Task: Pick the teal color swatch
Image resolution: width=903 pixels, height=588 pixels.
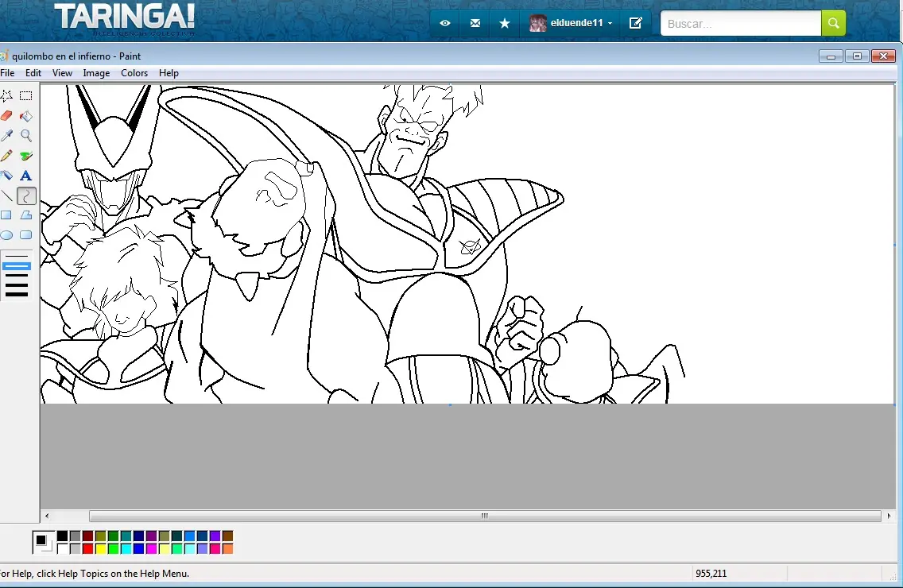Action: 126,536
